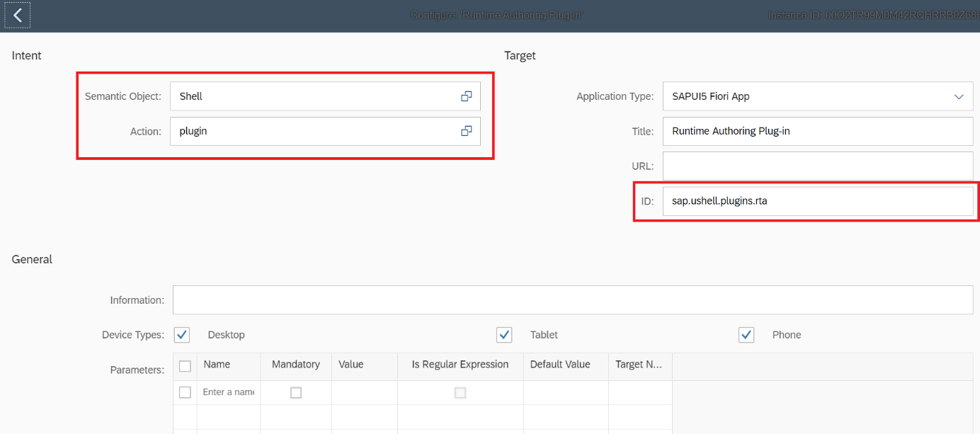Disable the Phone device type checkbox
Image resolution: width=980 pixels, height=434 pixels.
[746, 335]
